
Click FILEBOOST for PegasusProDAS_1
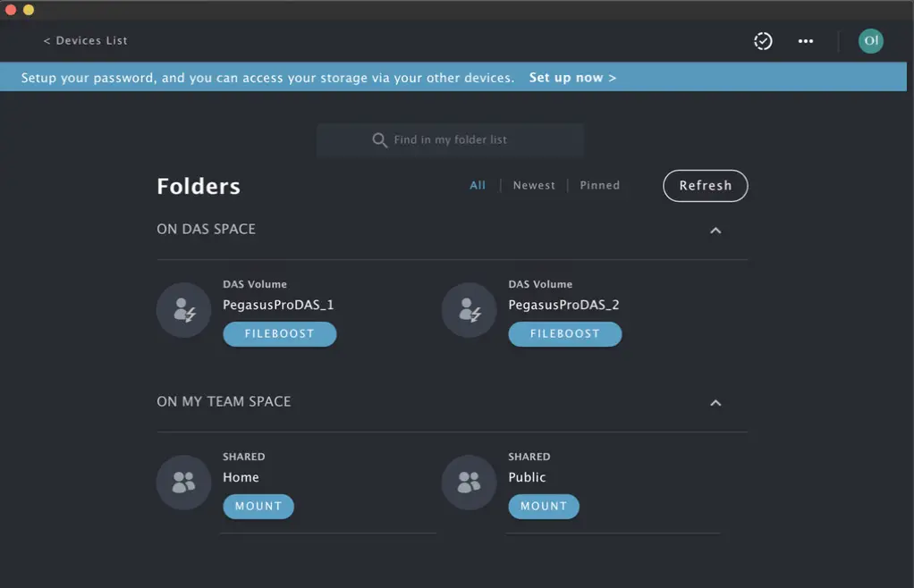coord(280,334)
